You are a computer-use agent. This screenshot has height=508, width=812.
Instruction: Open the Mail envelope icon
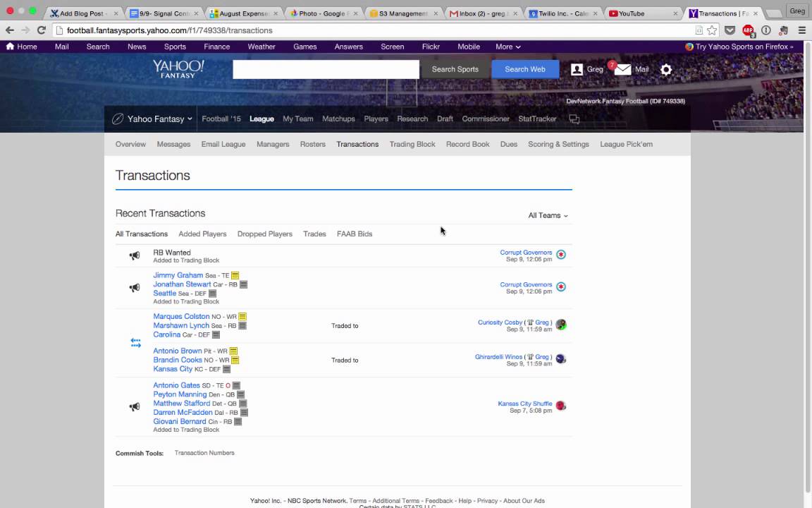click(x=622, y=69)
